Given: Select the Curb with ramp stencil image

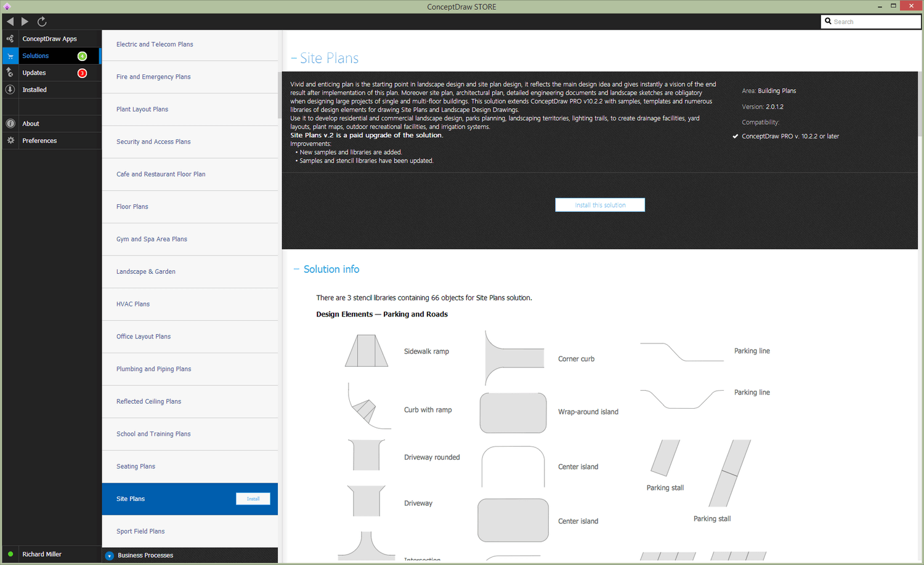Looking at the screenshot, I should click(x=370, y=406).
